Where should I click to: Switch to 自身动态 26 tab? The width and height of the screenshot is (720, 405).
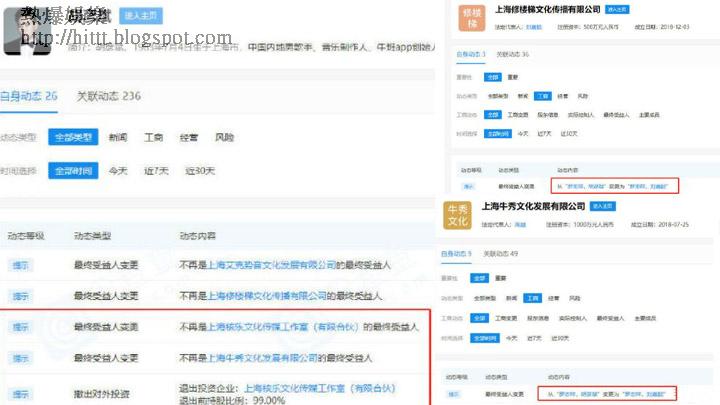click(x=28, y=96)
